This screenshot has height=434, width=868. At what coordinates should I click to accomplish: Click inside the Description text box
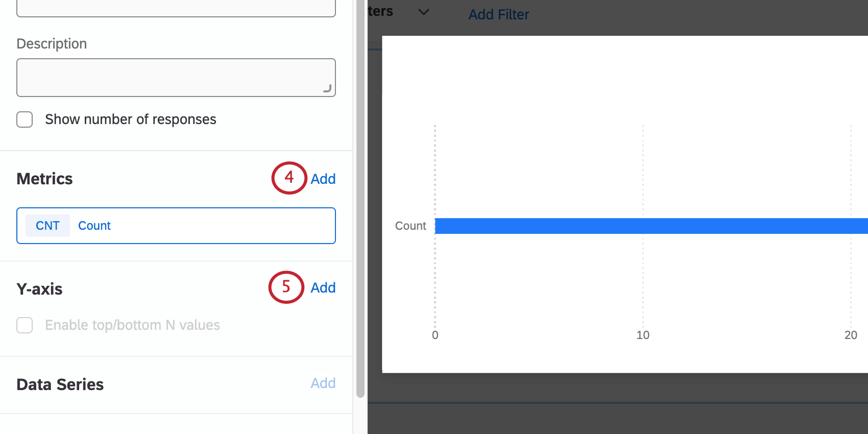pyautogui.click(x=176, y=77)
